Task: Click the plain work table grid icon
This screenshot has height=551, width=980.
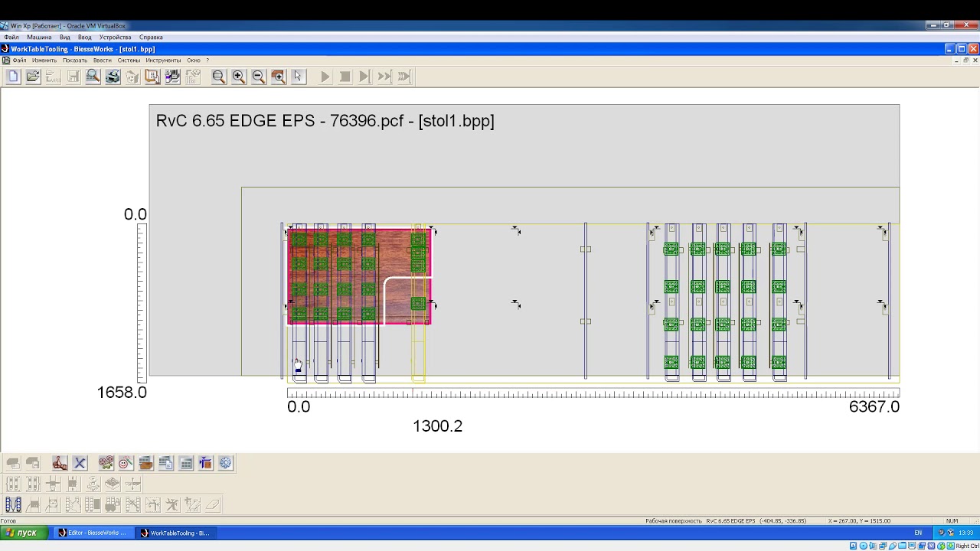Action: pyautogui.click(x=185, y=463)
